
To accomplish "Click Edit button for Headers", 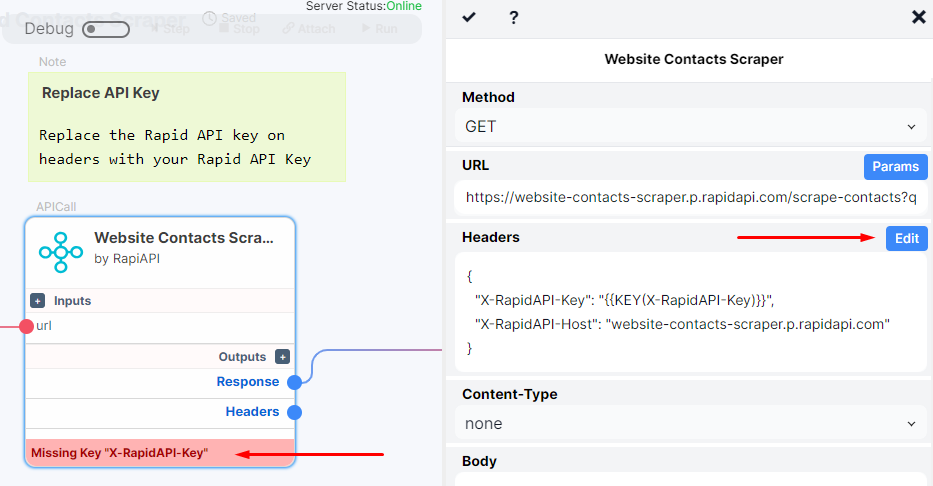I will [906, 239].
